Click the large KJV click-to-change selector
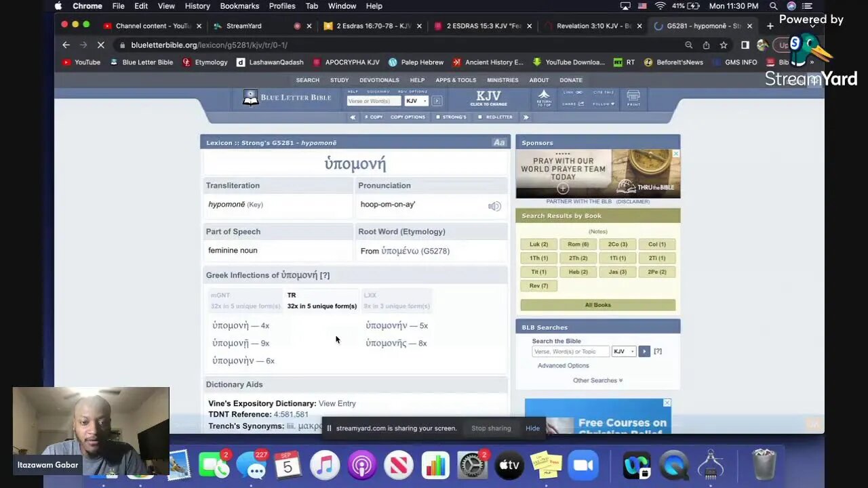The height and width of the screenshot is (488, 868). point(488,98)
